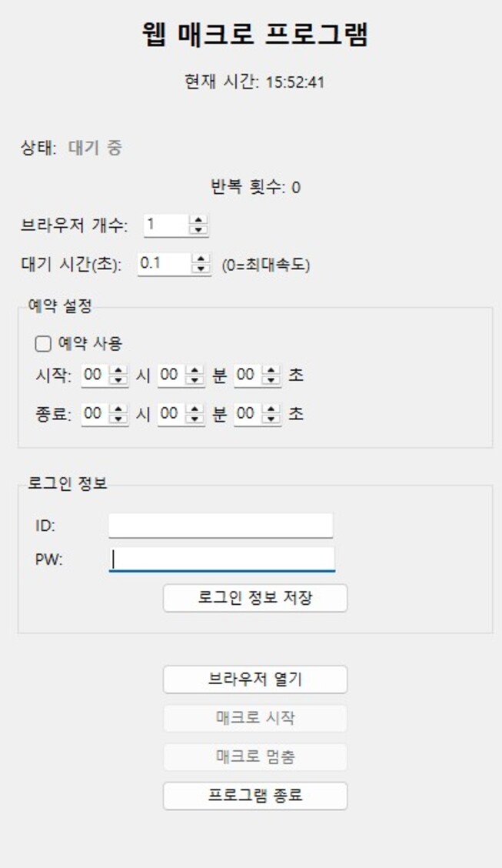This screenshot has width=502, height=868.
Task: Decrease the 종료 second spinner
Action: [271, 419]
